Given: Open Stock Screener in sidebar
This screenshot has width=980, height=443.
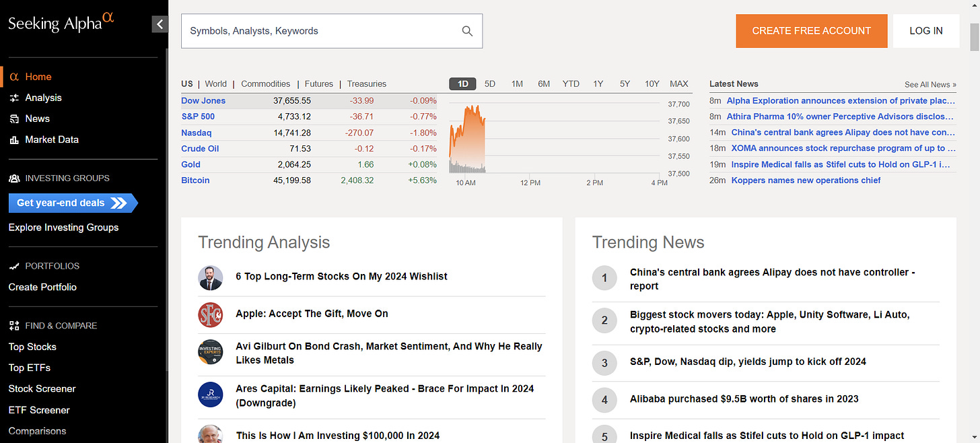Looking at the screenshot, I should pos(42,388).
